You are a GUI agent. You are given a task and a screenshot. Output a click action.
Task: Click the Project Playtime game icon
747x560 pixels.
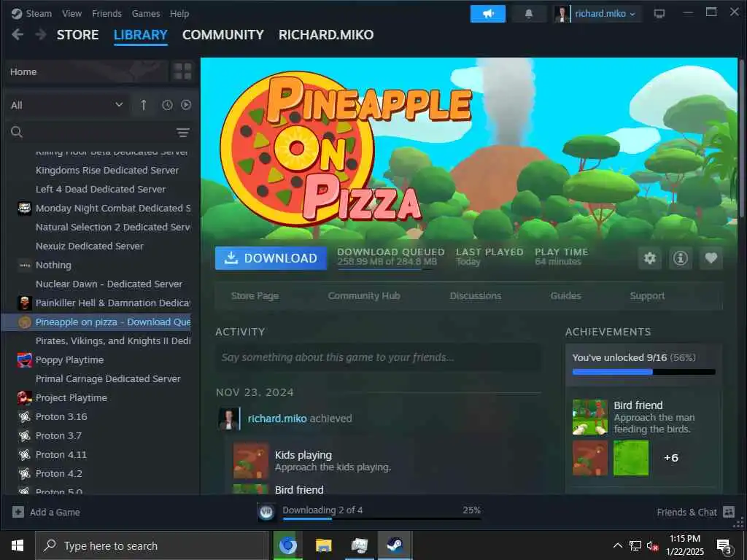tap(24, 397)
